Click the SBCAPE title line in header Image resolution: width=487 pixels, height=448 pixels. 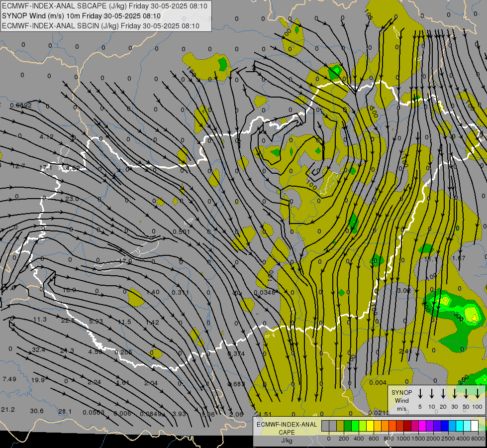pyautogui.click(x=104, y=6)
